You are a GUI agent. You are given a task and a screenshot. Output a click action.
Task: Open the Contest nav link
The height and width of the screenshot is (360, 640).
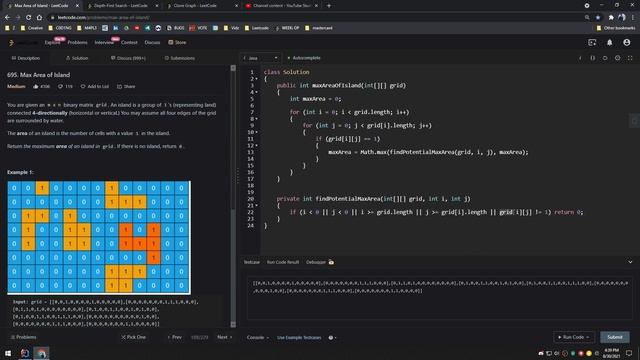click(x=129, y=42)
